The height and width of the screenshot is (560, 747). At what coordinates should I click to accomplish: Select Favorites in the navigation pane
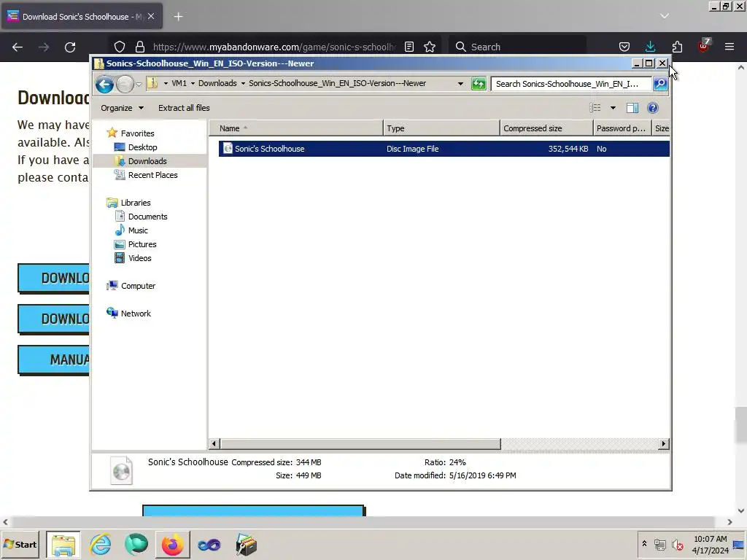coord(137,133)
